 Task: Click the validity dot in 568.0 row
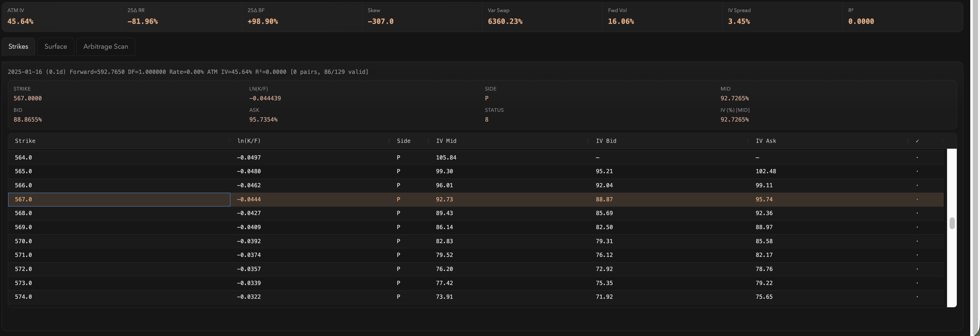917,213
